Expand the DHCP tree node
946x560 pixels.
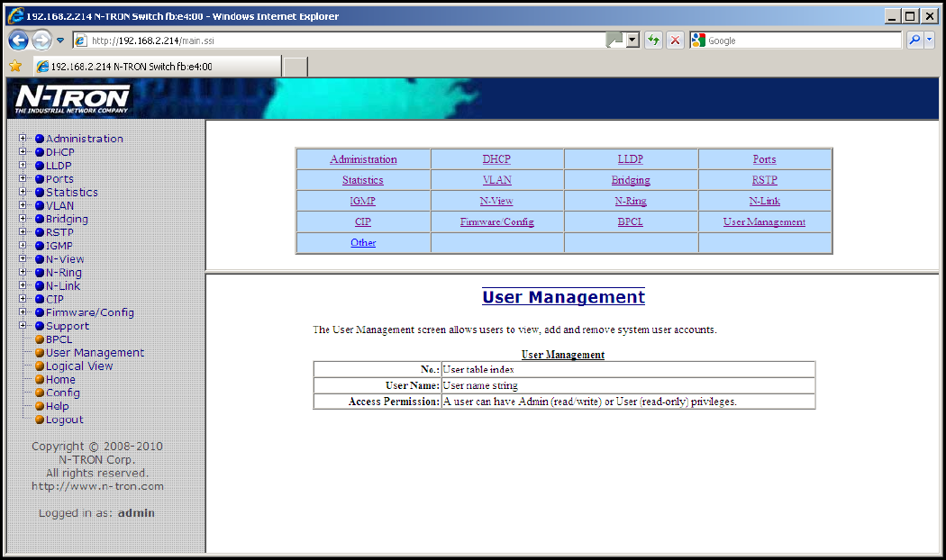23,152
